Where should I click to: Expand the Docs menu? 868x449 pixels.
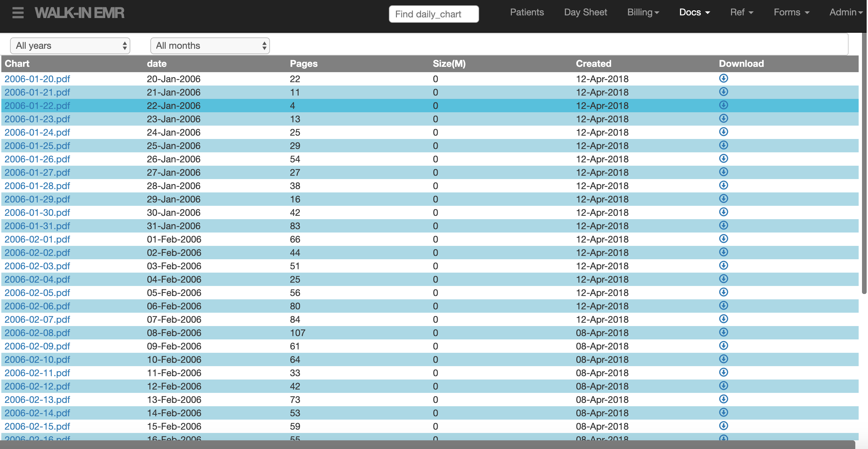pyautogui.click(x=695, y=12)
